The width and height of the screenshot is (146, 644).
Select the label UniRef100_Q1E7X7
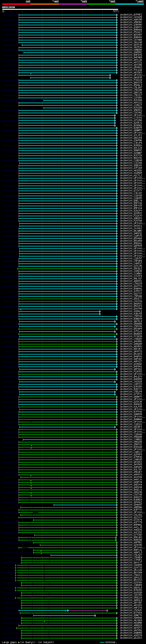click(x=131, y=294)
